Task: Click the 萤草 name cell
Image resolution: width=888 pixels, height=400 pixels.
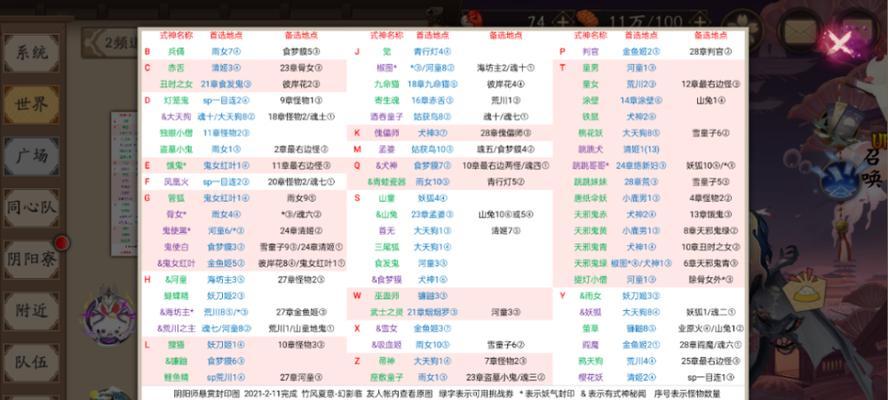Action: [591, 329]
